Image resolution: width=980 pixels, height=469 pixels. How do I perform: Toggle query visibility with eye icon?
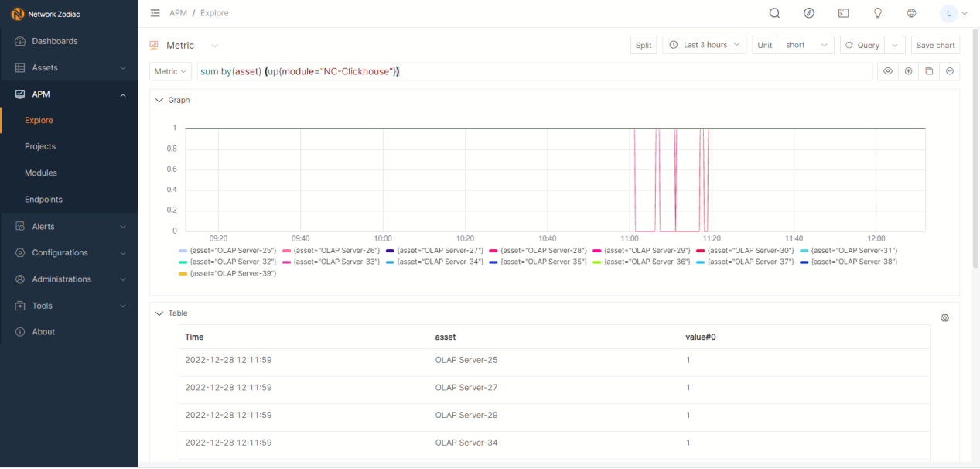pos(888,71)
